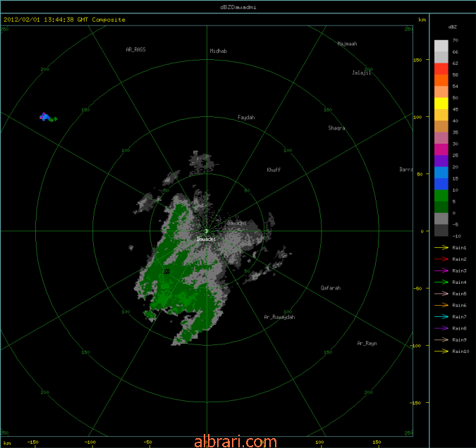Select the dark orange 54-58 dBZ swatch
Viewport: 476px width, 448px height.
(441, 80)
